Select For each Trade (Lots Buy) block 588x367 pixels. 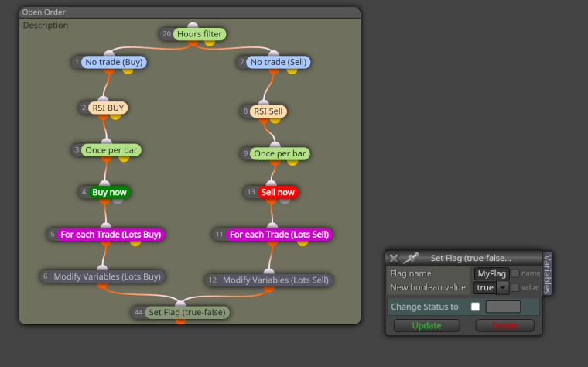[x=111, y=235]
